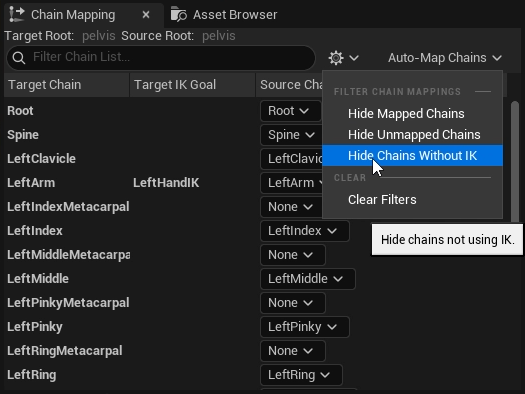
Task: Open the LeftPinkyMetacarpal None dropdown
Action: click(293, 303)
